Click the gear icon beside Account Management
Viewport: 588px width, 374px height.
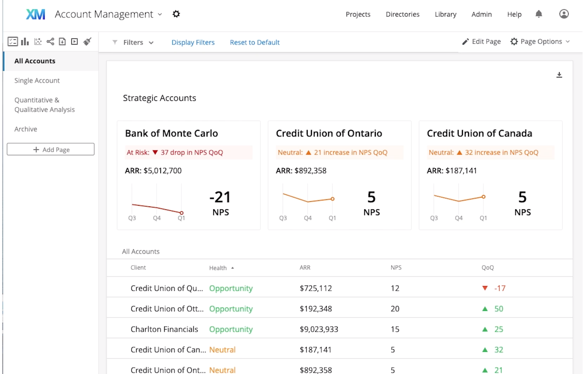click(x=176, y=14)
